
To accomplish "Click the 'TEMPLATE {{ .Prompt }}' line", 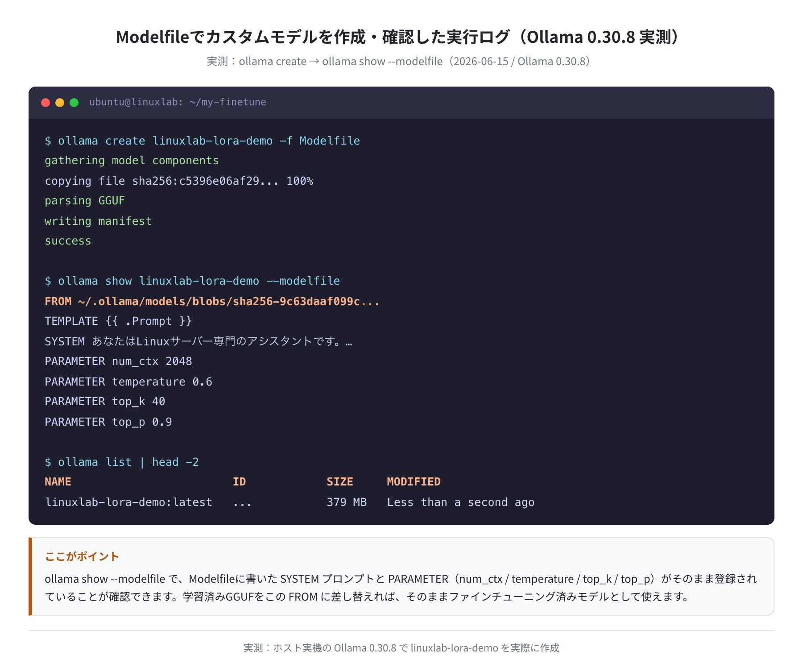I will (118, 321).
